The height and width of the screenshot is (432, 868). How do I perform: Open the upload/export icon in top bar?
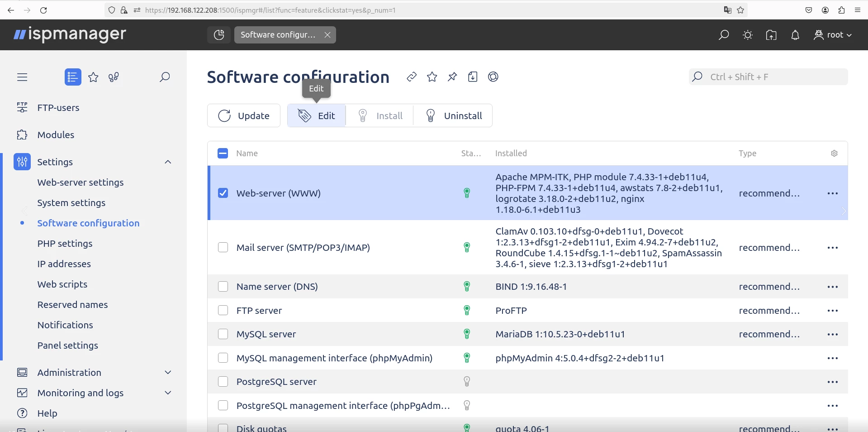tap(771, 35)
